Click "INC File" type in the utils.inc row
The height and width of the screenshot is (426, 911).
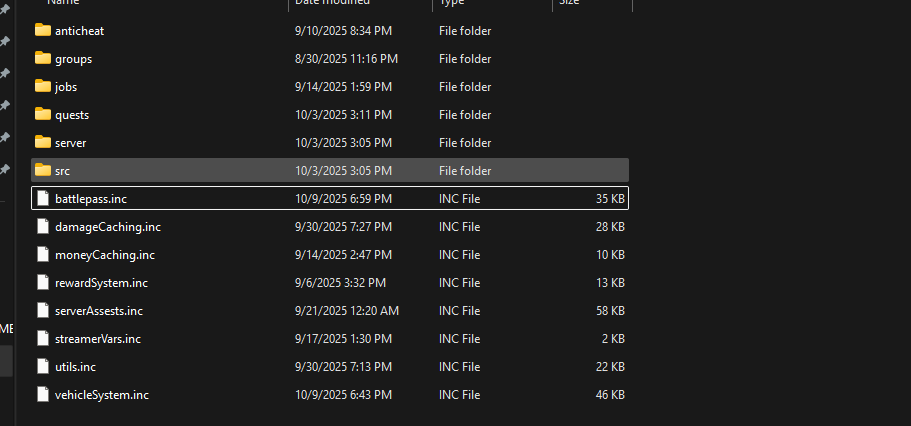tap(460, 367)
